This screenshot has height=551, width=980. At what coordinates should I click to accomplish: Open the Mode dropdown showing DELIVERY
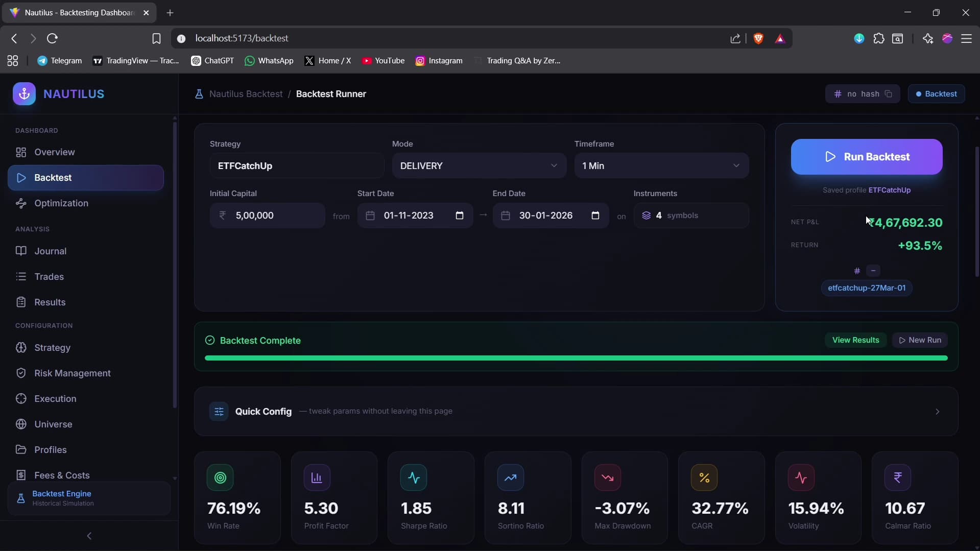point(479,166)
